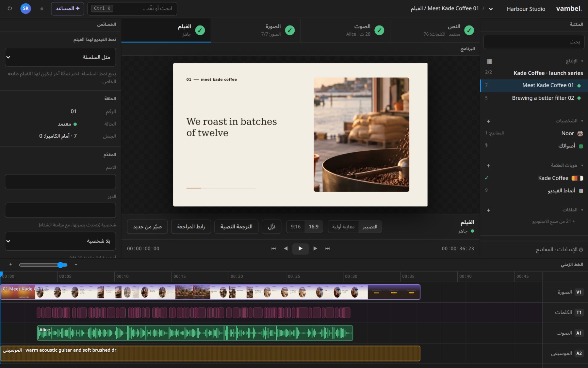Select Brewing a better filter 02
The height and width of the screenshot is (368, 588).
coord(534,98)
